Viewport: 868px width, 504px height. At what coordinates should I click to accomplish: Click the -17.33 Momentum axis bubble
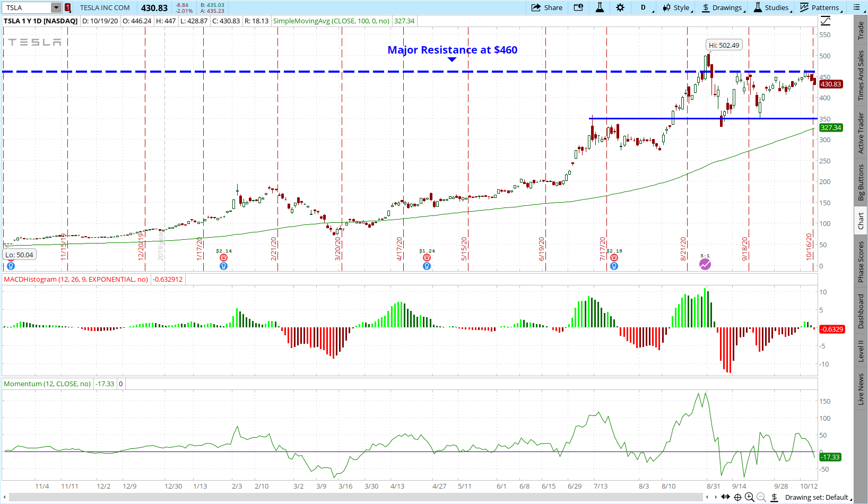830,457
